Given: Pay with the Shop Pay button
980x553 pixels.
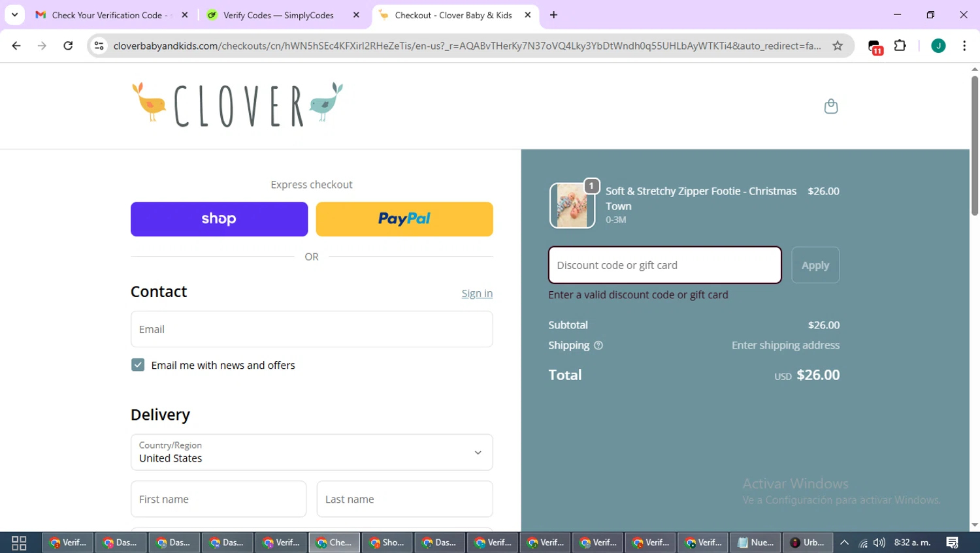Looking at the screenshot, I should [x=219, y=219].
